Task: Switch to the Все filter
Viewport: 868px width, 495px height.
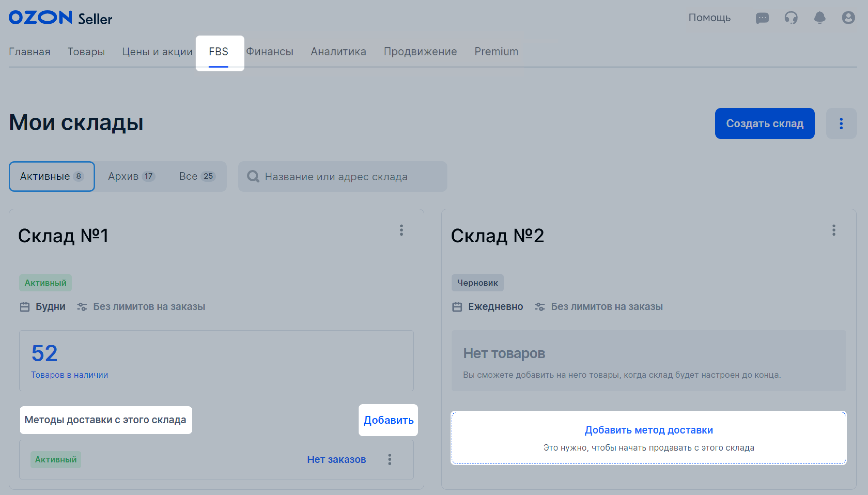Action: click(197, 176)
